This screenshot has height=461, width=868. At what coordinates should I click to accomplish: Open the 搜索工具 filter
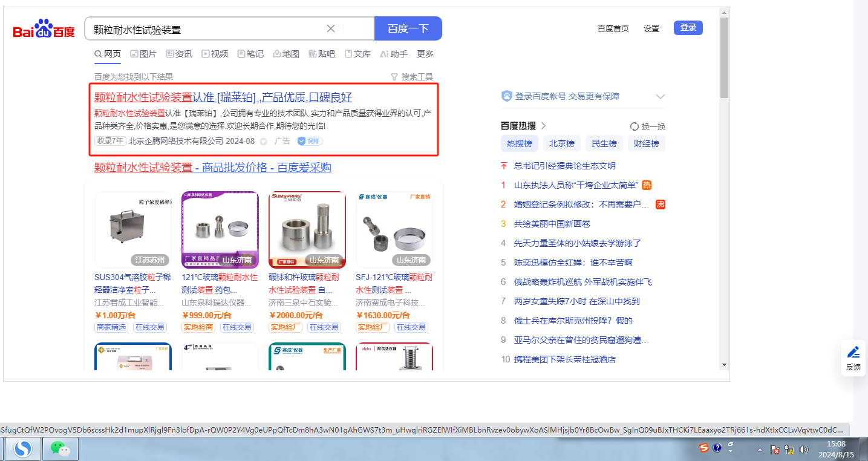click(412, 77)
